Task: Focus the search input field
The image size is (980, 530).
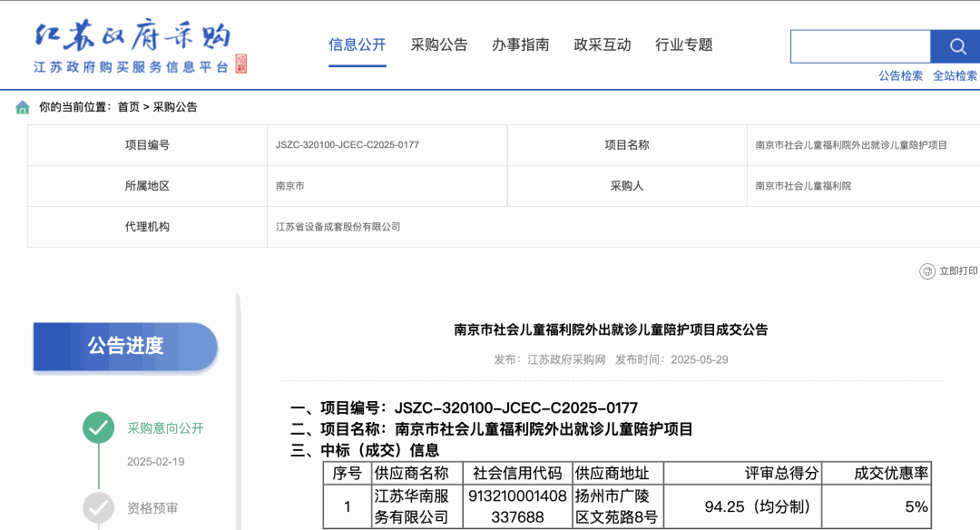Action: (x=860, y=46)
